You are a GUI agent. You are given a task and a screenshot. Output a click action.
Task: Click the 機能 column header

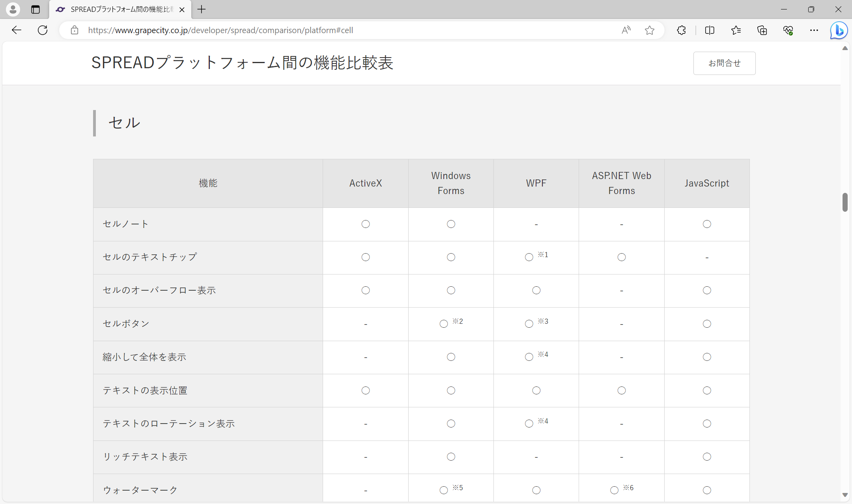coord(208,183)
